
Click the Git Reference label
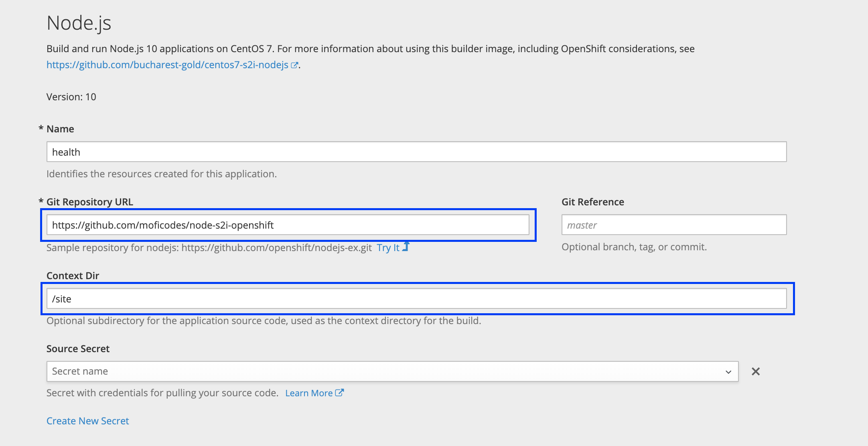(592, 202)
